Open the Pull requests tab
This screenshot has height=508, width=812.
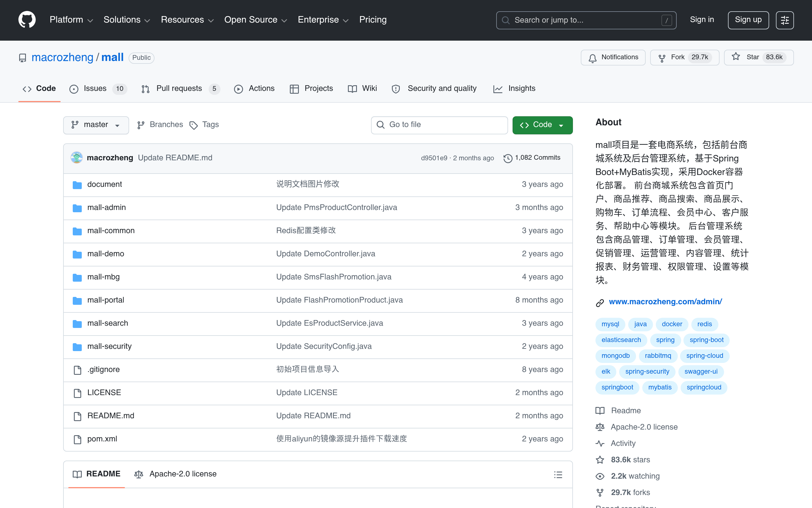(180, 89)
